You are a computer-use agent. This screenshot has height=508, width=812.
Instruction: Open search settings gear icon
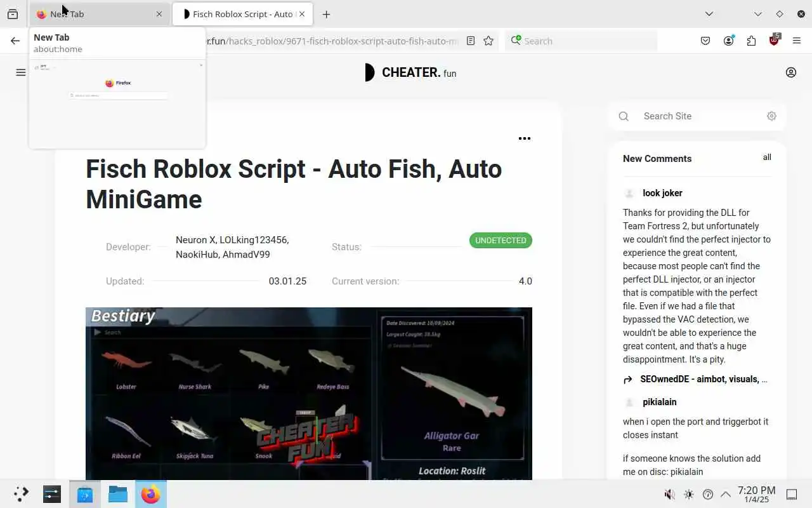(x=771, y=116)
